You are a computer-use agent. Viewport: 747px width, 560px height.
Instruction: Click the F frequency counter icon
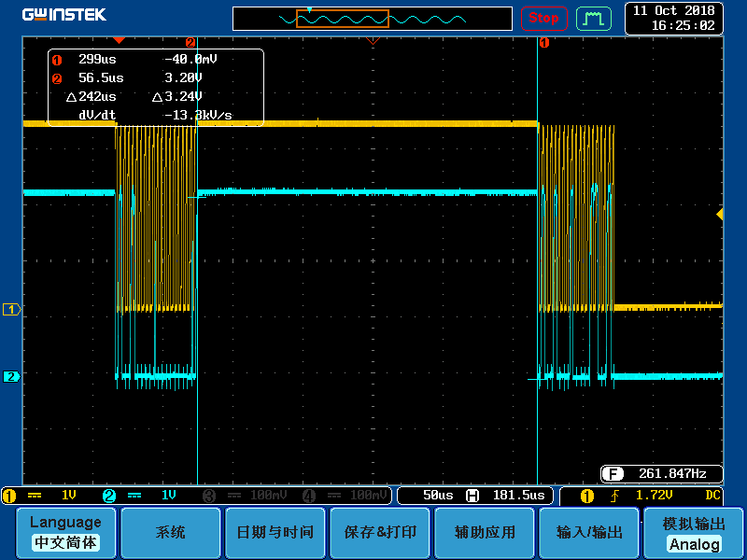pyautogui.click(x=613, y=474)
